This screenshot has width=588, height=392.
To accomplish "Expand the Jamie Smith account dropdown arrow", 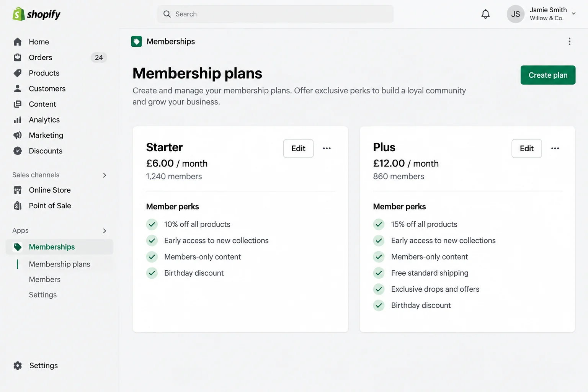I will pos(573,14).
